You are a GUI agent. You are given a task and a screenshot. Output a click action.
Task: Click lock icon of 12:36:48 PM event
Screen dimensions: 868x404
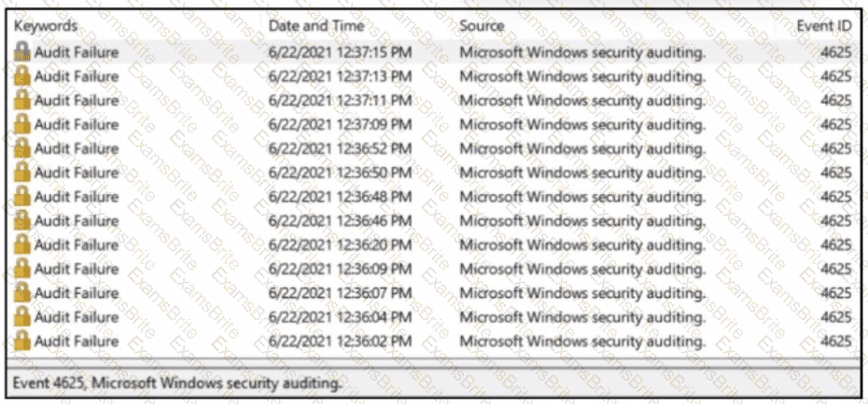(22, 197)
